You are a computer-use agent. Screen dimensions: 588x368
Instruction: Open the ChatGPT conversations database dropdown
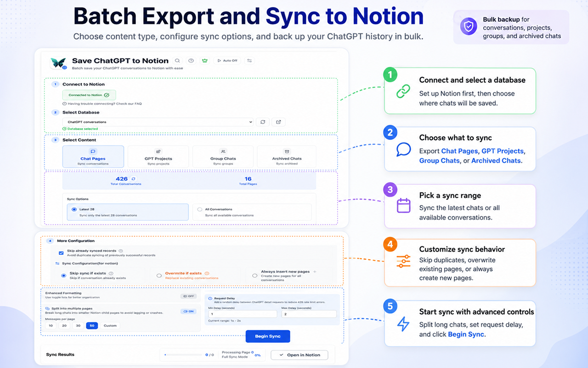point(158,122)
